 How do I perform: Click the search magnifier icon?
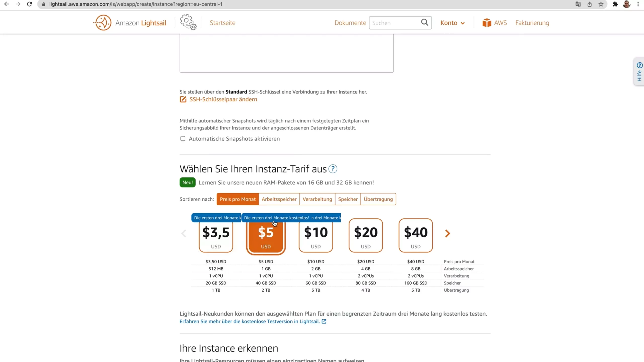coord(425,22)
